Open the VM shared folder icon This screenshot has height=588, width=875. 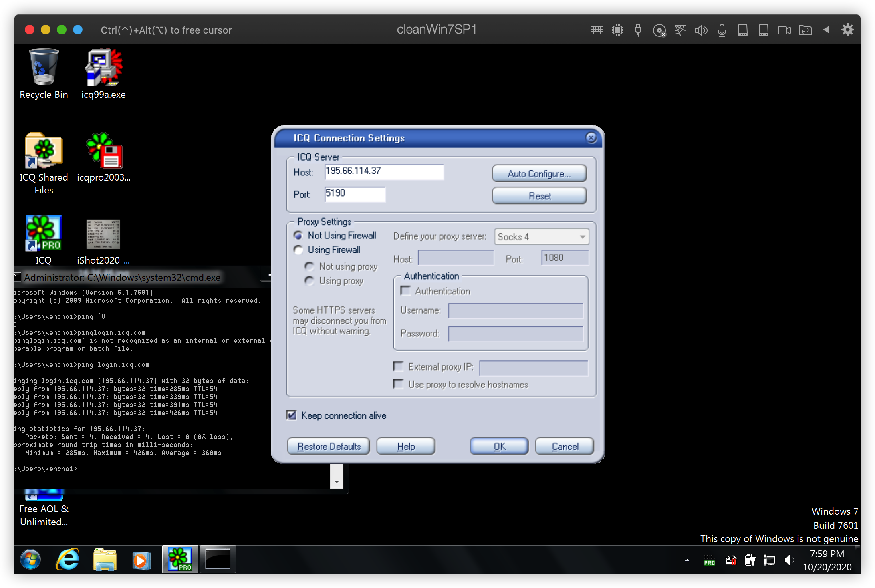click(x=805, y=30)
